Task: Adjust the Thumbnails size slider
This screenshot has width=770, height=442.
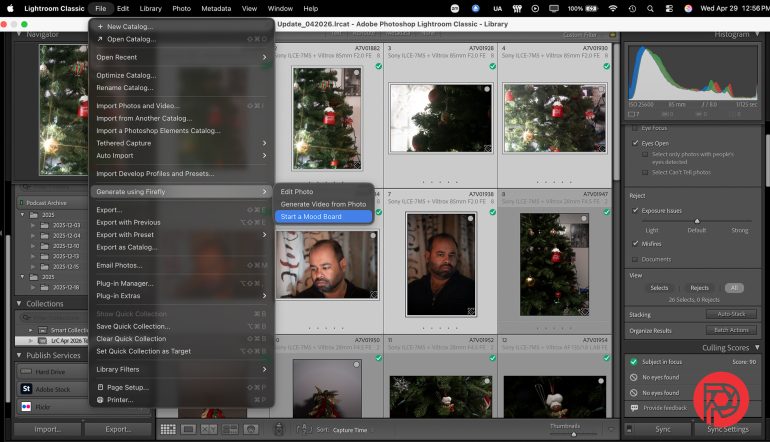Action: pyautogui.click(x=574, y=434)
